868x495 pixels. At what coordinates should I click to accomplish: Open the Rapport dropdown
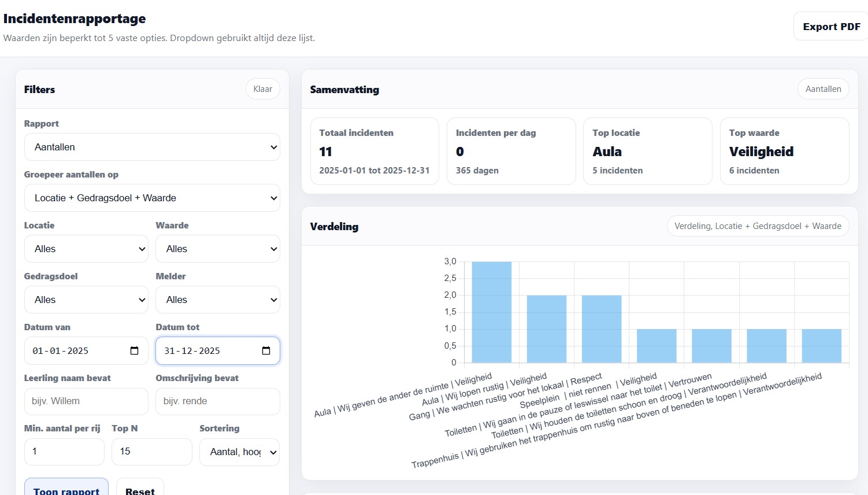point(152,147)
